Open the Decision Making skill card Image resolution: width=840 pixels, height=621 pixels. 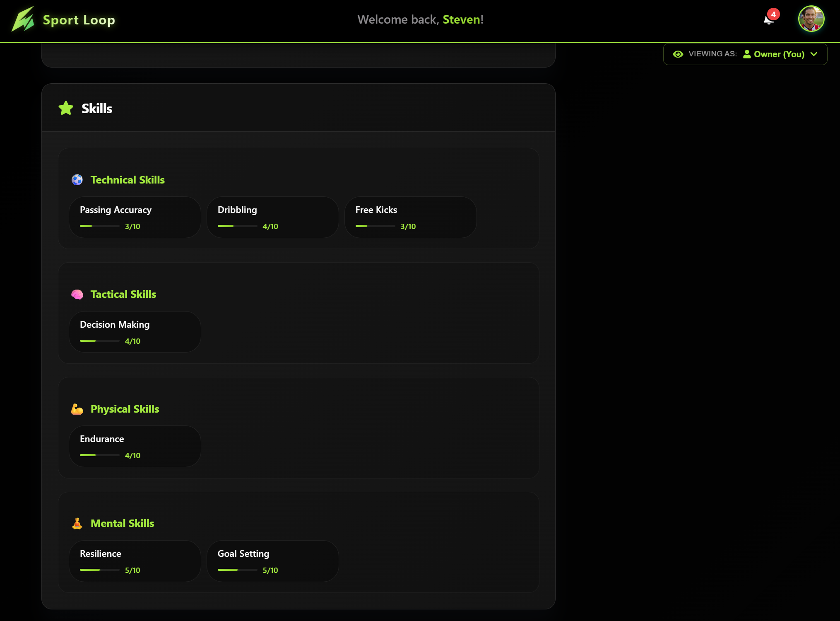pyautogui.click(x=135, y=332)
